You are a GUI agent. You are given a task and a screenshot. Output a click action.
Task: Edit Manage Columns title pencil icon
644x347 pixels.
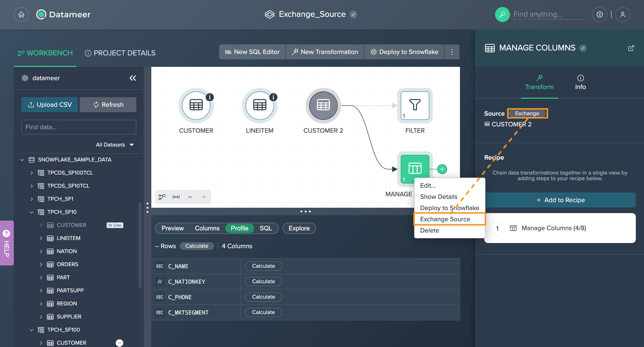(x=583, y=48)
